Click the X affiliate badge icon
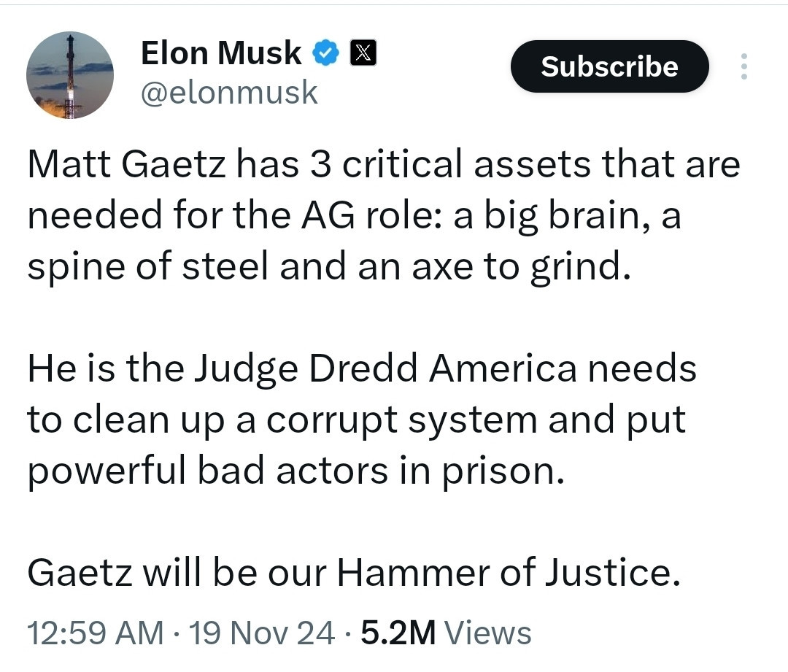 point(363,53)
